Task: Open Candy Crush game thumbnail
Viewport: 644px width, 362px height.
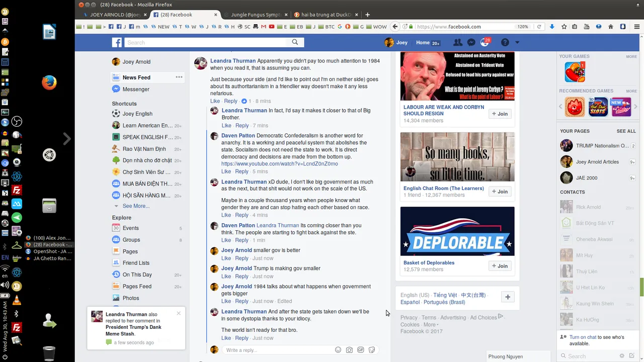Action: 575,72
